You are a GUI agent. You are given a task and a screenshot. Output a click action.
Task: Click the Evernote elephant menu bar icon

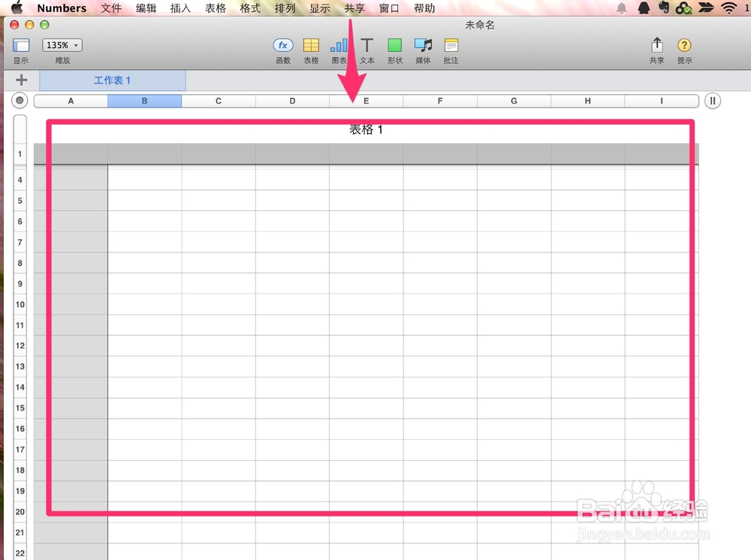(x=664, y=8)
